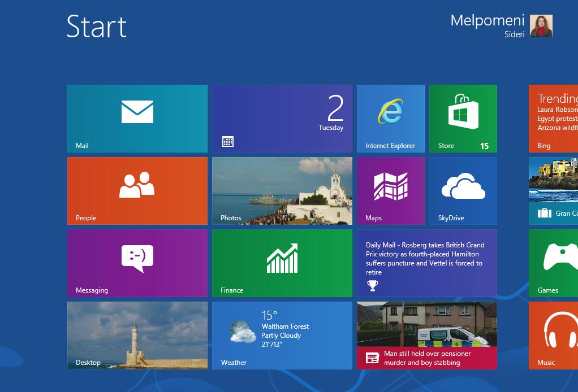578x392 pixels.
Task: Click the user account picture
Action: point(541,26)
